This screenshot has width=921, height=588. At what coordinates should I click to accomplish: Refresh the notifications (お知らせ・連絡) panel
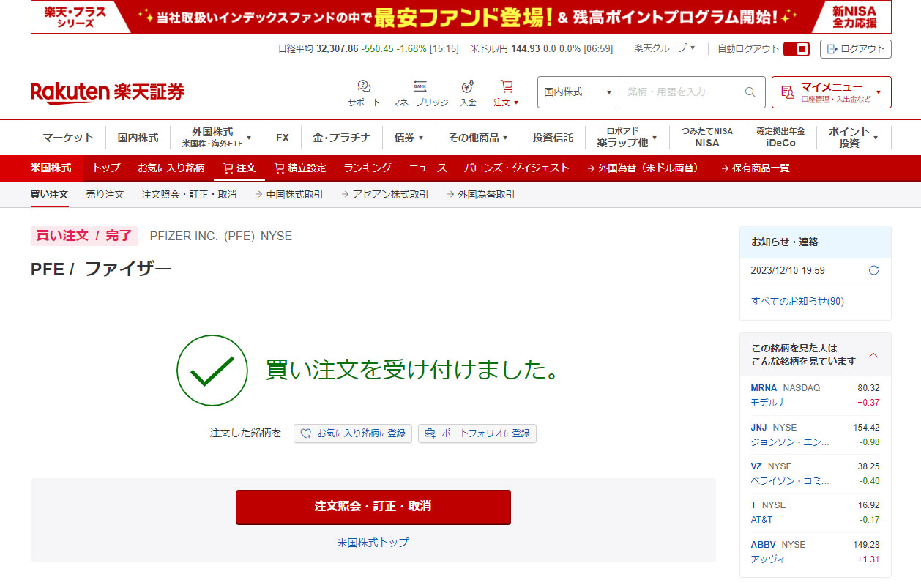[873, 270]
